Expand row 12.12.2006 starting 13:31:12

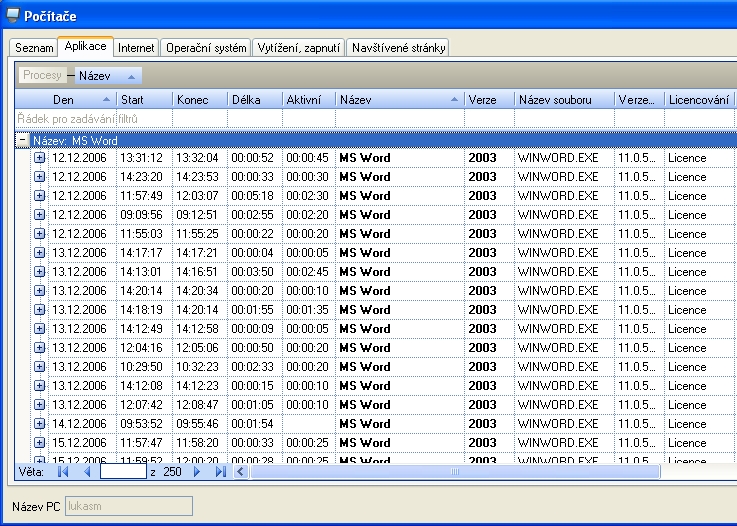pos(39,158)
